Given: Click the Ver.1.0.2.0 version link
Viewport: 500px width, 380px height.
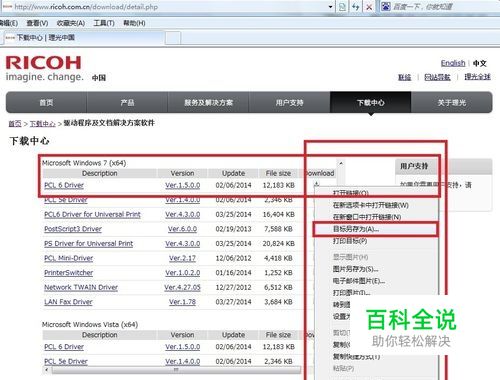Looking at the screenshot, I should [183, 273].
